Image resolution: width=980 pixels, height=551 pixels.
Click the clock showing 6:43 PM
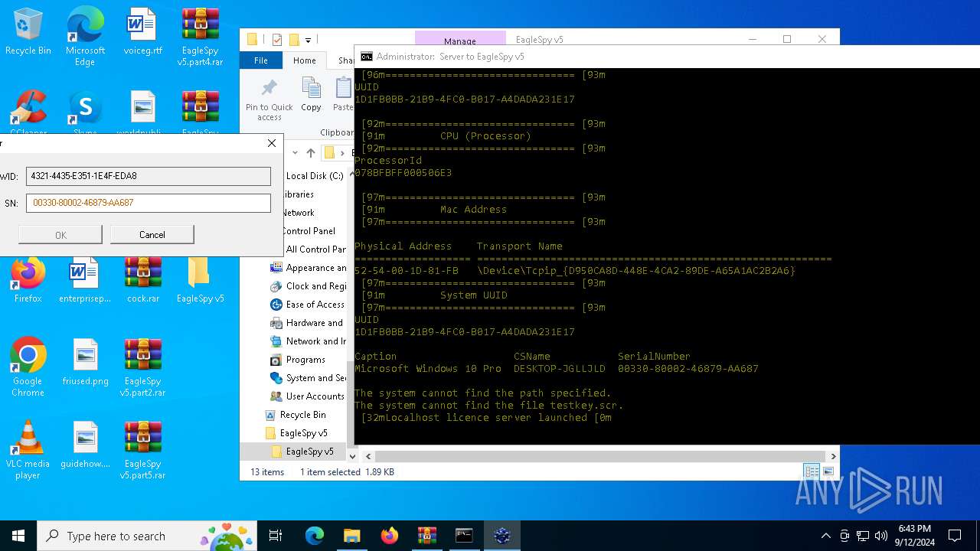(x=915, y=529)
